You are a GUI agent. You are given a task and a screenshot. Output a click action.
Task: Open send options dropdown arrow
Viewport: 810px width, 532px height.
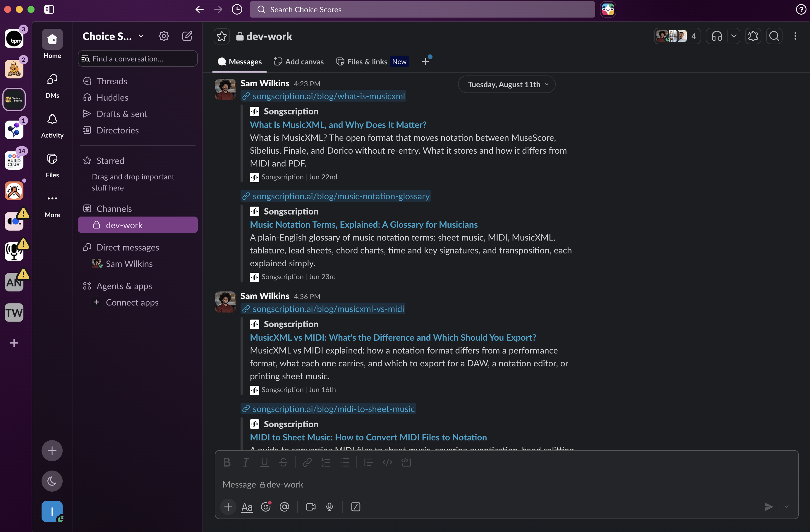point(787,507)
